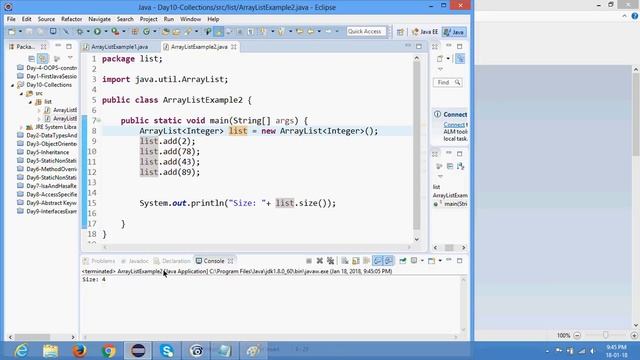Click Pin Console icon
Screen dimensions: 640x360
coord(403,261)
